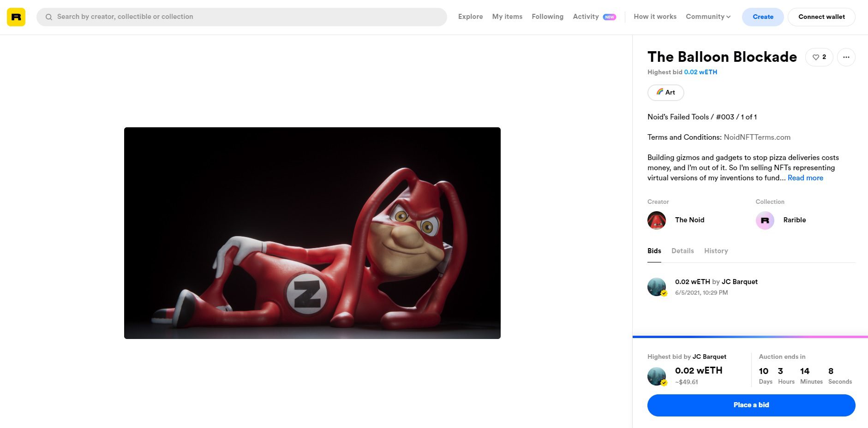Expand the Community dropdown menu

[x=708, y=17]
